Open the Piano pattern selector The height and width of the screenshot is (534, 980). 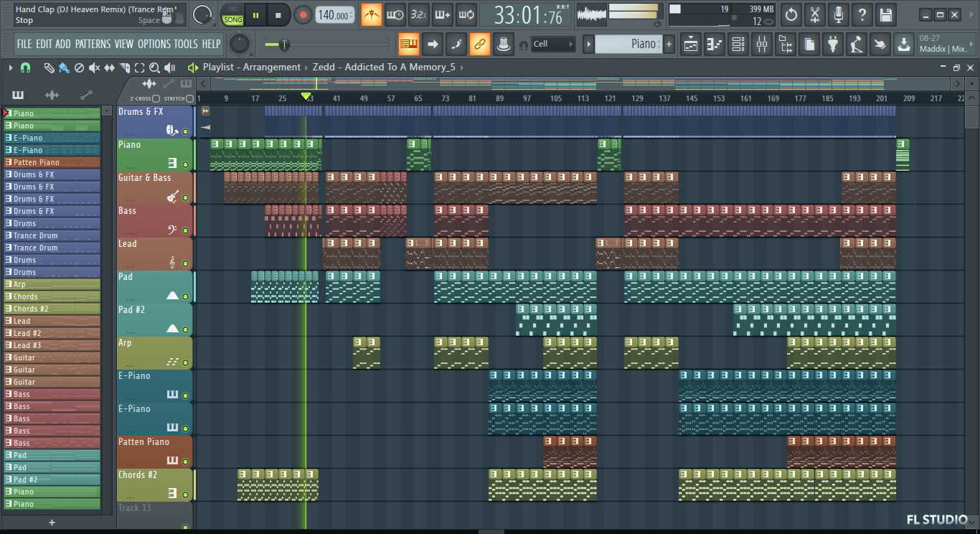[627, 44]
